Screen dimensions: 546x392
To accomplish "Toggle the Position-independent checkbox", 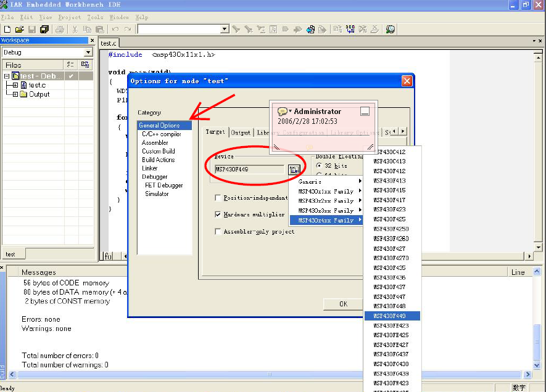I will (218, 198).
